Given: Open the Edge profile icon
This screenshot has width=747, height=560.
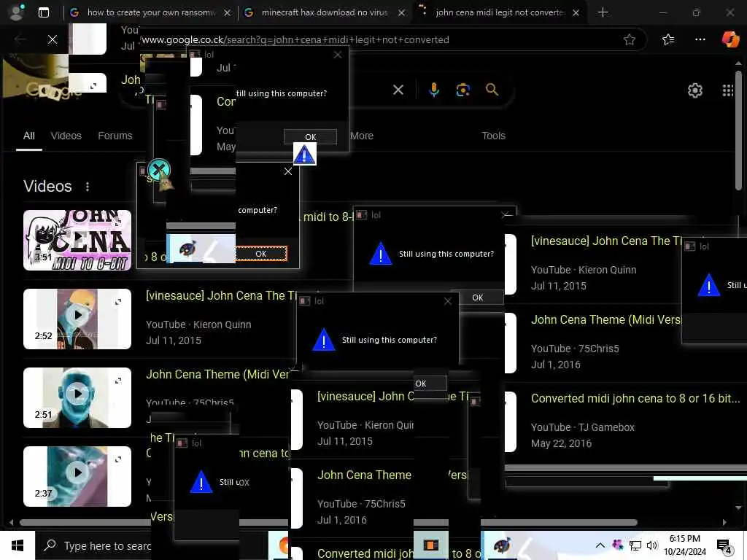Looking at the screenshot, I should pos(17,12).
